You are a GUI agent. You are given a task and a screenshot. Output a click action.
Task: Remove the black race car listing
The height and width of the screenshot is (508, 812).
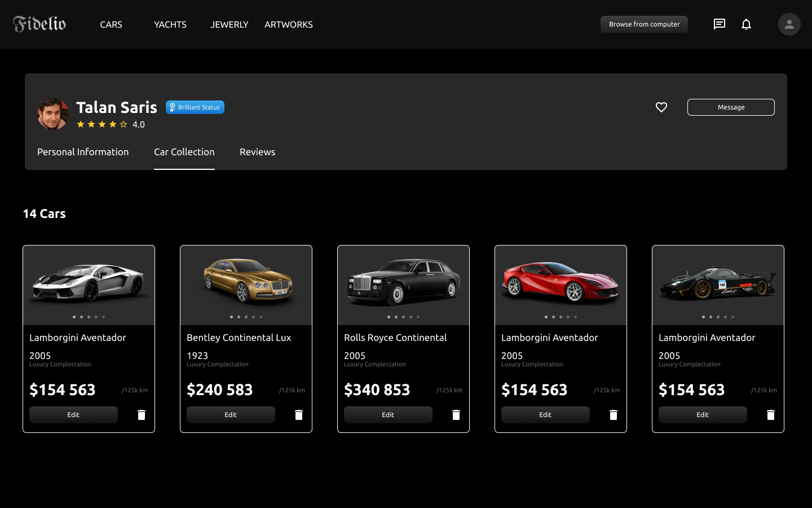(771, 415)
